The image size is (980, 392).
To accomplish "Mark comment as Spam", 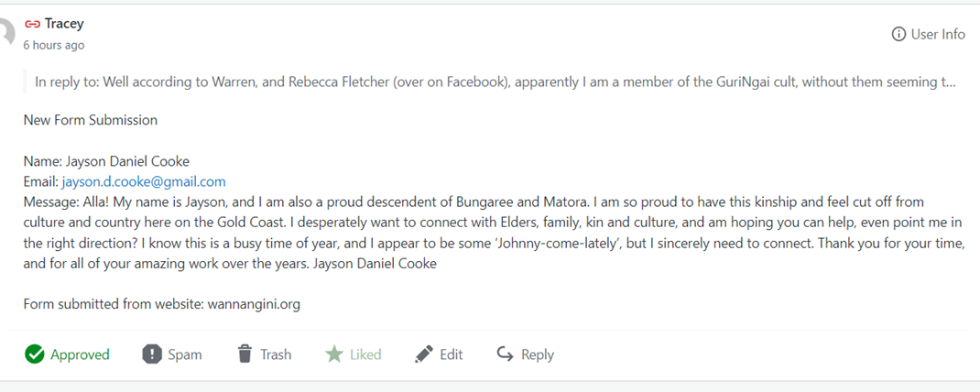I will click(x=184, y=354).
